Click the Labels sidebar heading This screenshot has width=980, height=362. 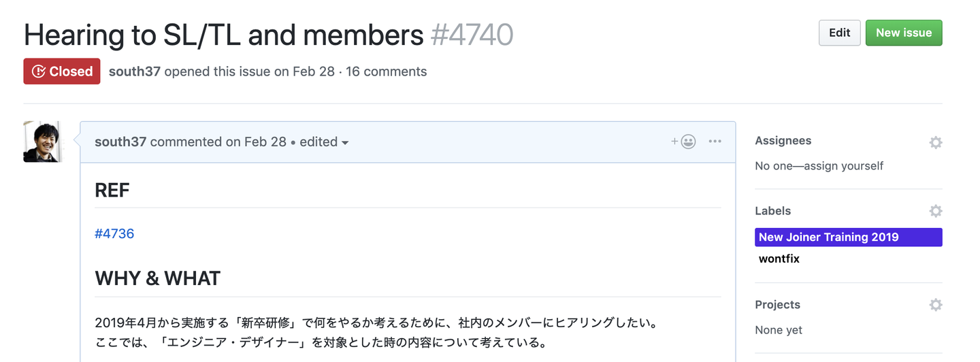(x=772, y=211)
